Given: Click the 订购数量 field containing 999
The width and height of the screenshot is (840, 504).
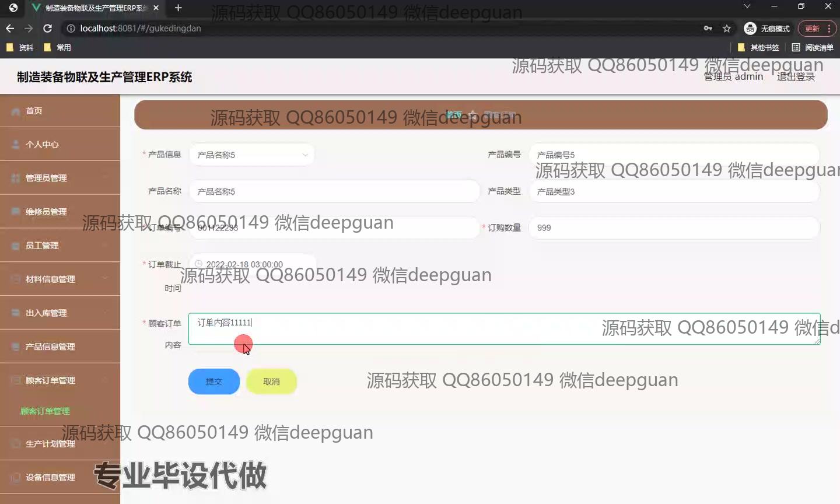Looking at the screenshot, I should (x=674, y=228).
